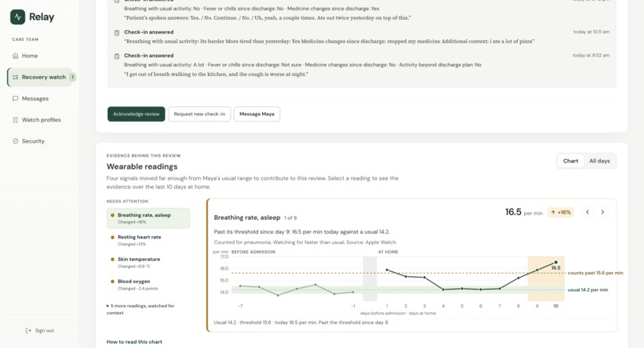Click the 'today at 10:11 am' timestamp
Screen dimensions: 644x348
click(x=591, y=32)
